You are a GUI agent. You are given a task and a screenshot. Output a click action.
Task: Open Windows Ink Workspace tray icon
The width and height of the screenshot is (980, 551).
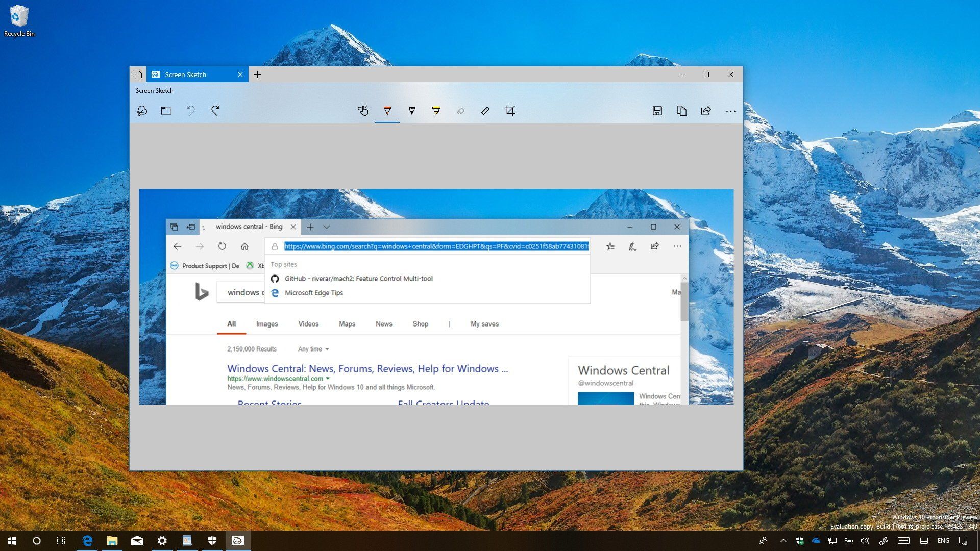tap(884, 541)
